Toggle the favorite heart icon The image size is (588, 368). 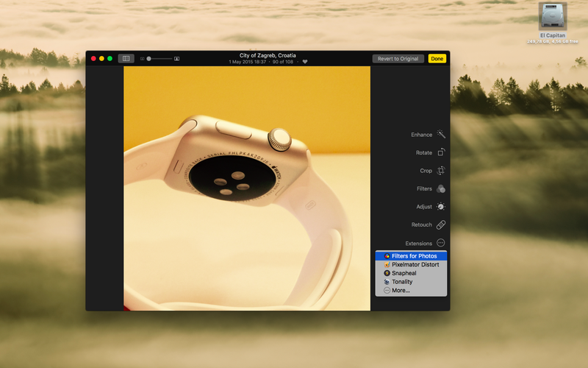[305, 62]
